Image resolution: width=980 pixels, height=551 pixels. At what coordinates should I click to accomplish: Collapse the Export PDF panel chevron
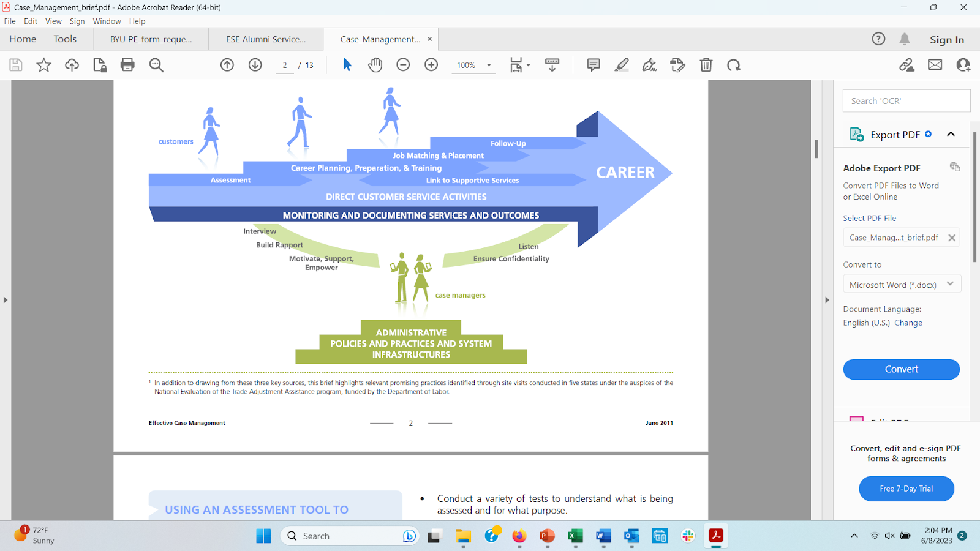[951, 134]
